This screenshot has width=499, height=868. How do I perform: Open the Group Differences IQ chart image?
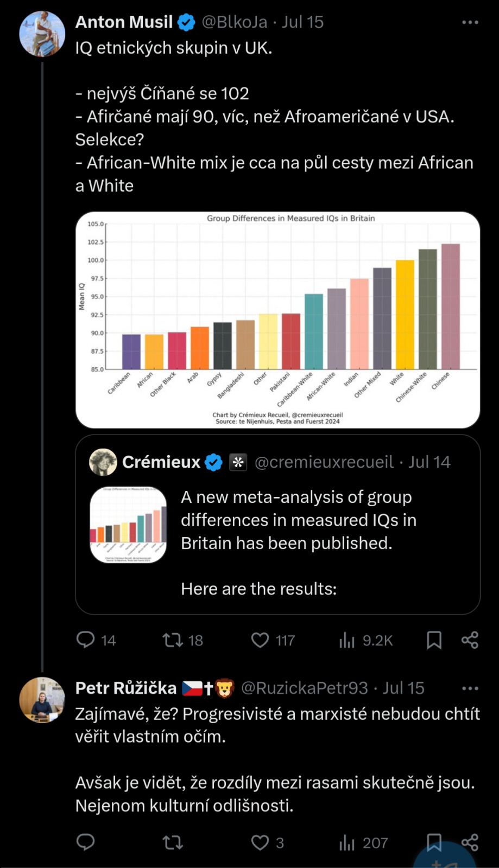(x=277, y=320)
